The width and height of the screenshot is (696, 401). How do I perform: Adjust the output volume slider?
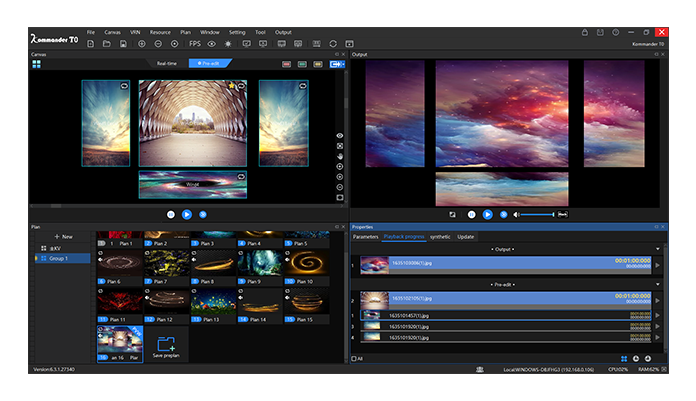538,214
